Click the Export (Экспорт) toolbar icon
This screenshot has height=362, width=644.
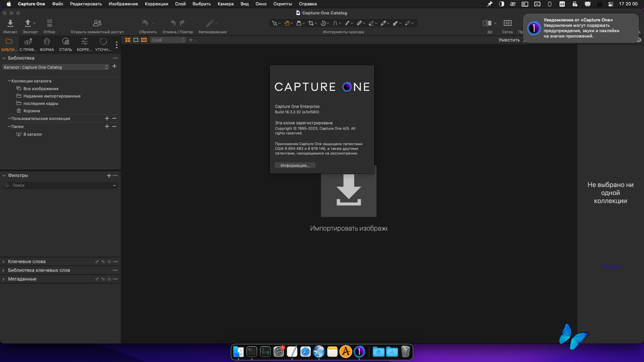tap(28, 23)
